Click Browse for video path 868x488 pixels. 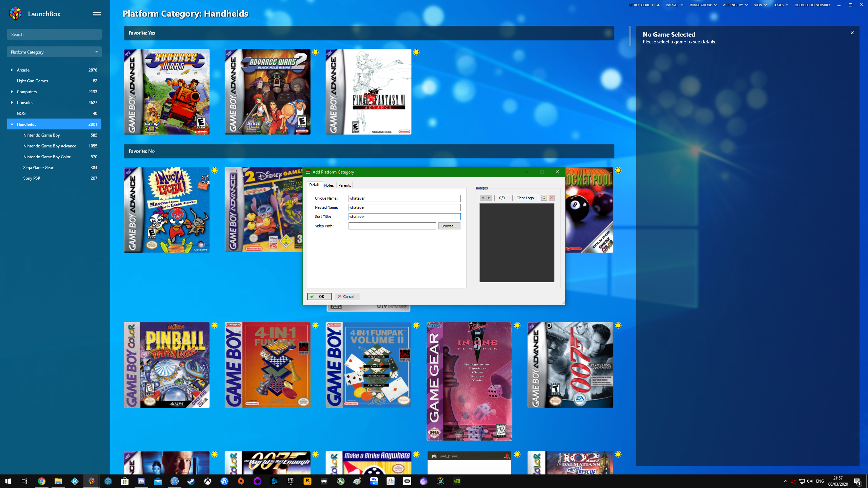[x=449, y=226]
